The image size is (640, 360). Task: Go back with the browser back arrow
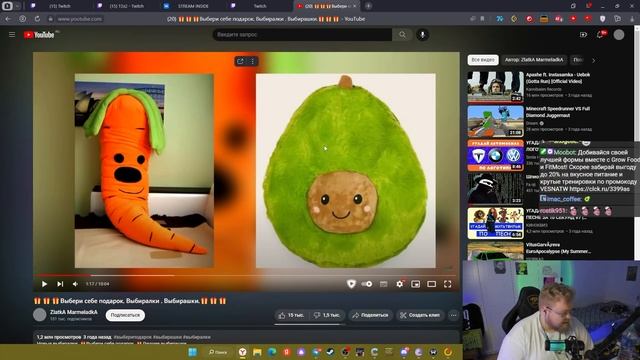[8, 19]
